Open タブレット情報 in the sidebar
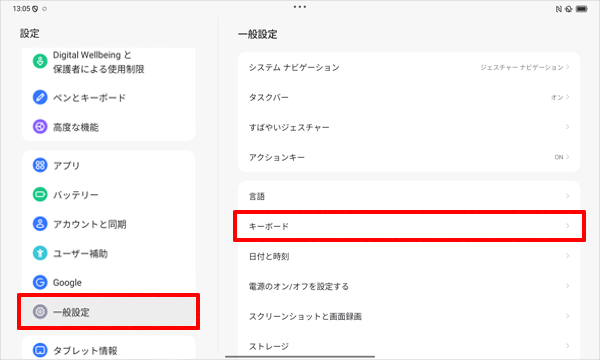Image resolution: width=600 pixels, height=360 pixels. tap(108, 349)
